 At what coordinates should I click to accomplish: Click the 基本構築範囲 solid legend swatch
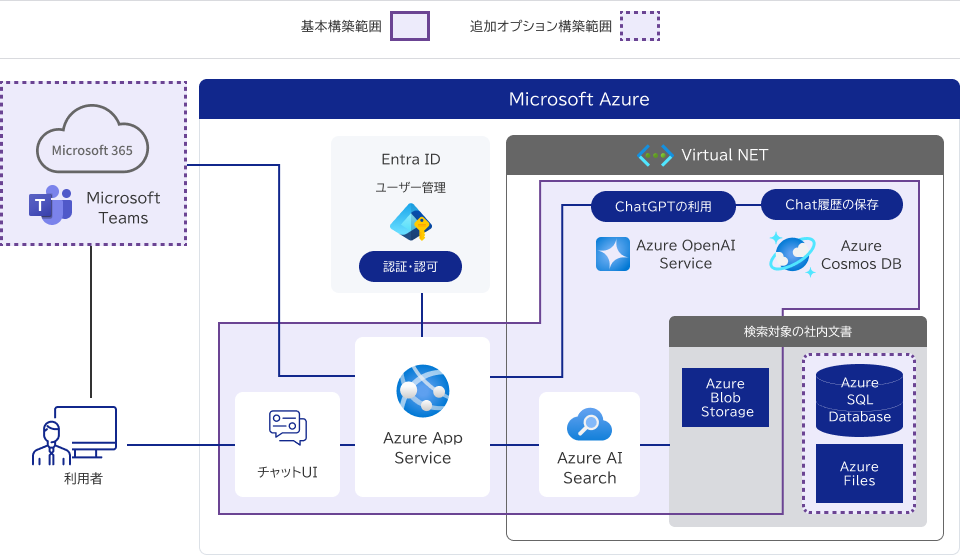[x=410, y=26]
